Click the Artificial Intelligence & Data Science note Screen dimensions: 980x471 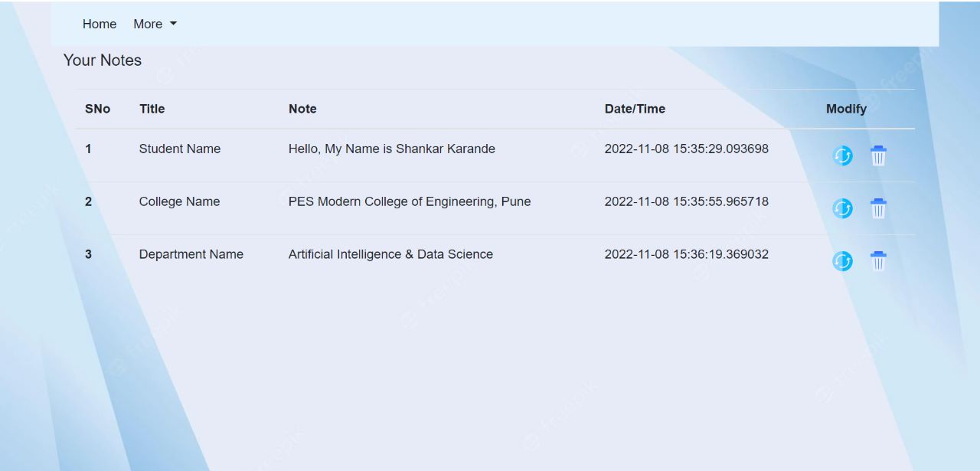(390, 254)
